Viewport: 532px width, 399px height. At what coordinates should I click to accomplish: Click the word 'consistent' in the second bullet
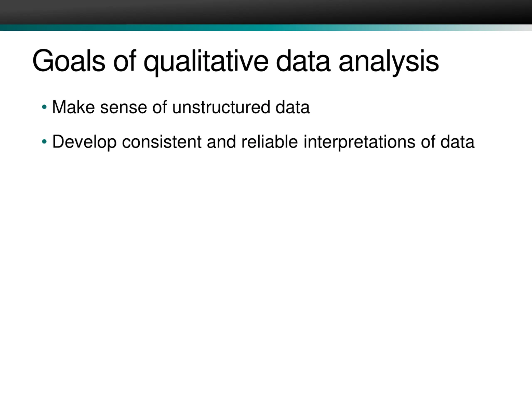tap(162, 142)
